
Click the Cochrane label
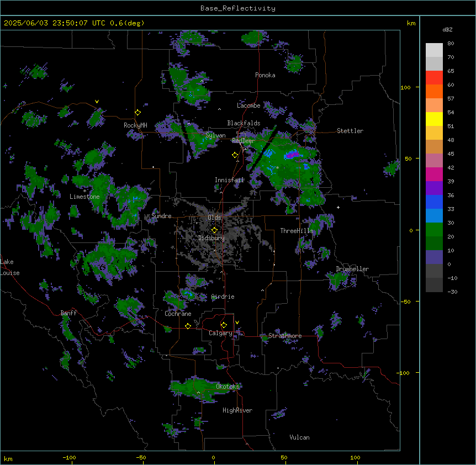click(178, 314)
